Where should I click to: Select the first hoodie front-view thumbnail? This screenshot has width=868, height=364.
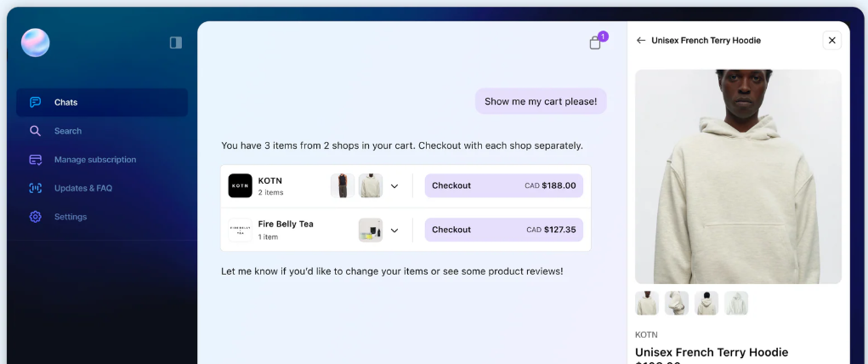click(647, 303)
